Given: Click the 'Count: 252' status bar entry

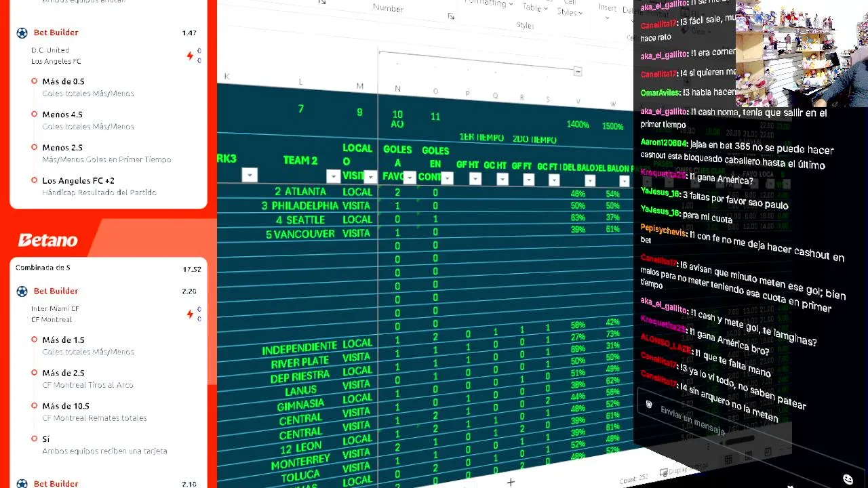Looking at the screenshot, I should (633, 479).
